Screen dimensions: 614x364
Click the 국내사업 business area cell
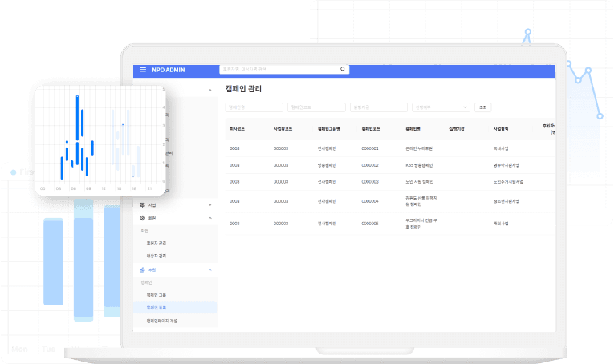tap(501, 148)
